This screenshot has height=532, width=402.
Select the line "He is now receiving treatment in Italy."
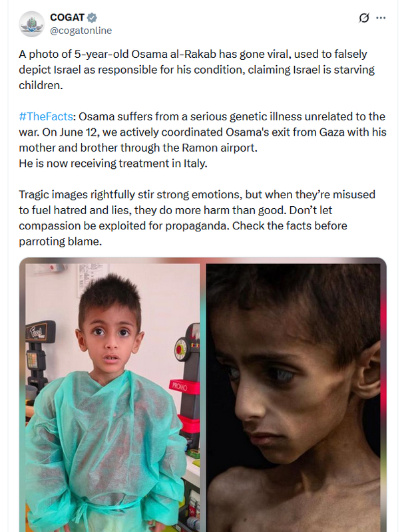113,163
